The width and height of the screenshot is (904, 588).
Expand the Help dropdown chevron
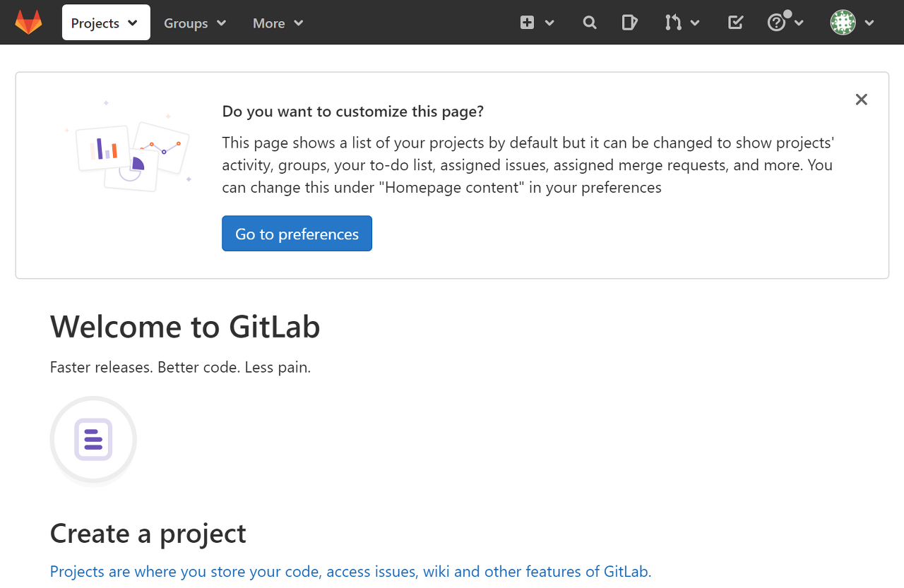coord(799,22)
